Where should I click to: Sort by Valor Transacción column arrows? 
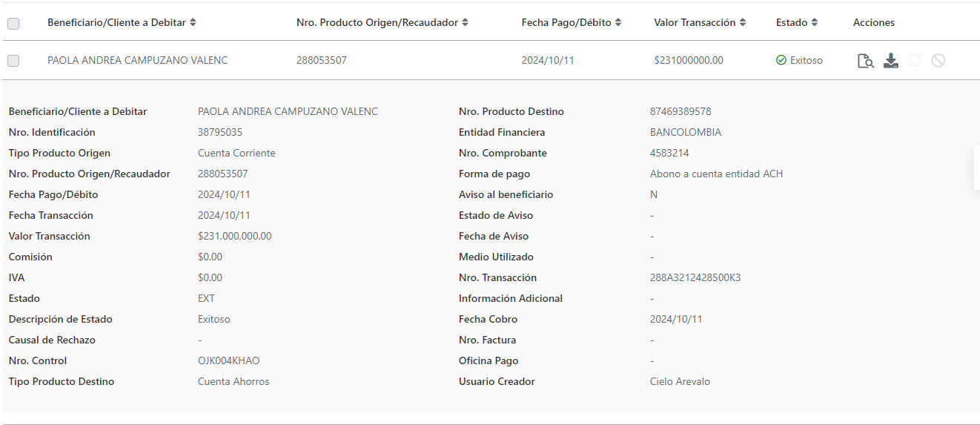tap(742, 23)
